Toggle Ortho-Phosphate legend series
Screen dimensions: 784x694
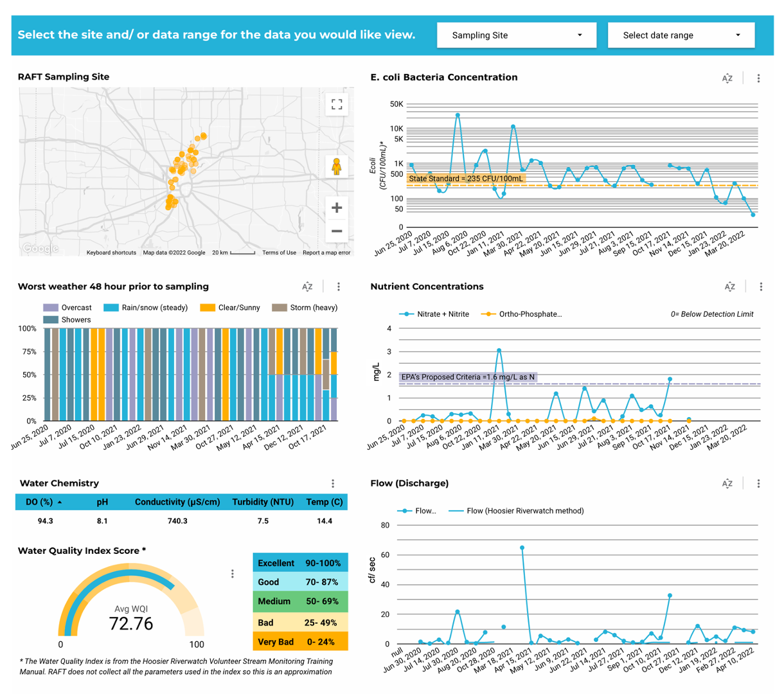pos(522,314)
